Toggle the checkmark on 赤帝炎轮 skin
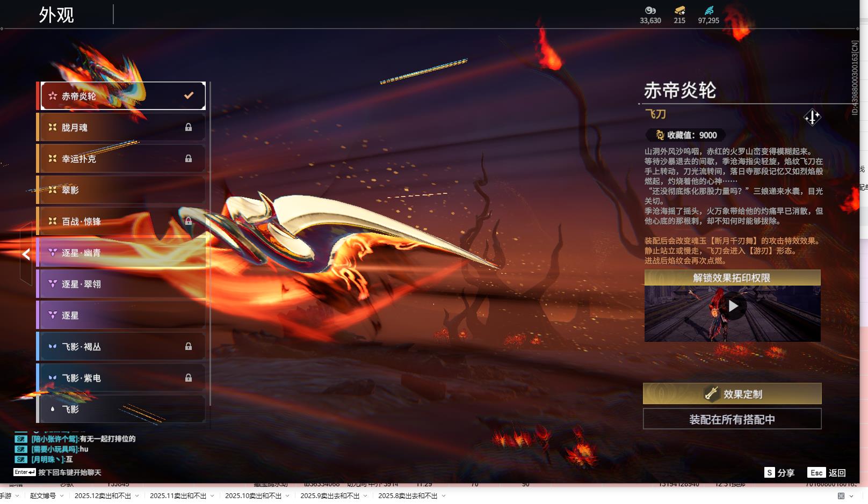This screenshot has height=504, width=868. 189,96
